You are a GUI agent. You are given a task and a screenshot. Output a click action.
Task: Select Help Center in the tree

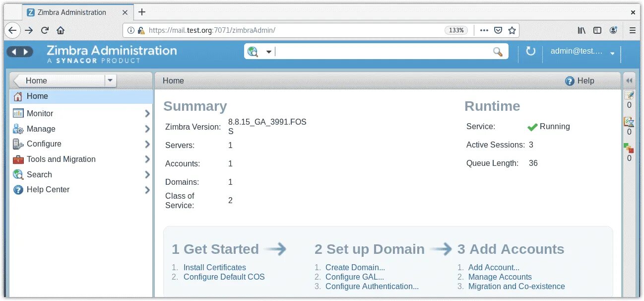click(81, 190)
